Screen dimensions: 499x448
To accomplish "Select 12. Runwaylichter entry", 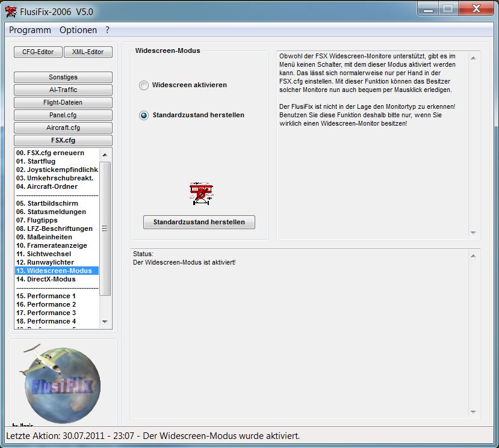I will click(x=57, y=262).
